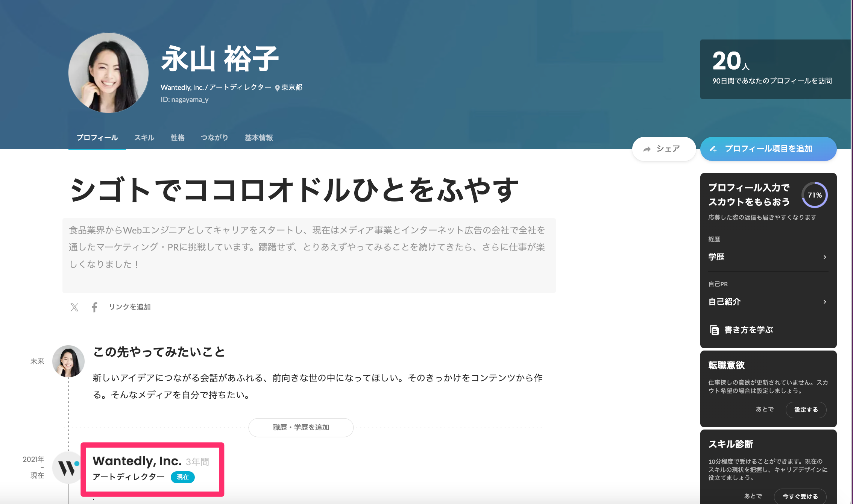
Task: Select the 基本情報 tab
Action: [x=259, y=138]
